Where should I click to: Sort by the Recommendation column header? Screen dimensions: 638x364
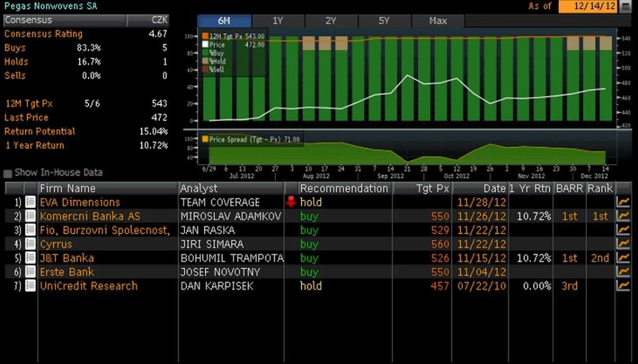pos(344,189)
